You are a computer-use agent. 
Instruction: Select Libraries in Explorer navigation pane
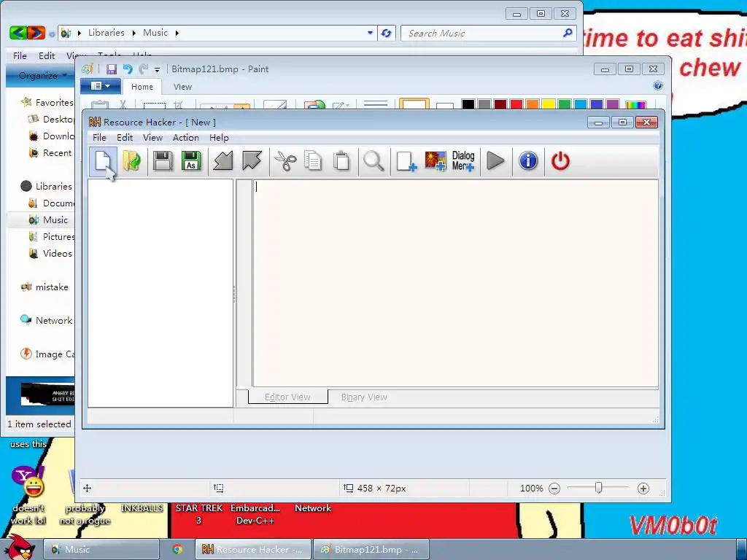pos(54,186)
